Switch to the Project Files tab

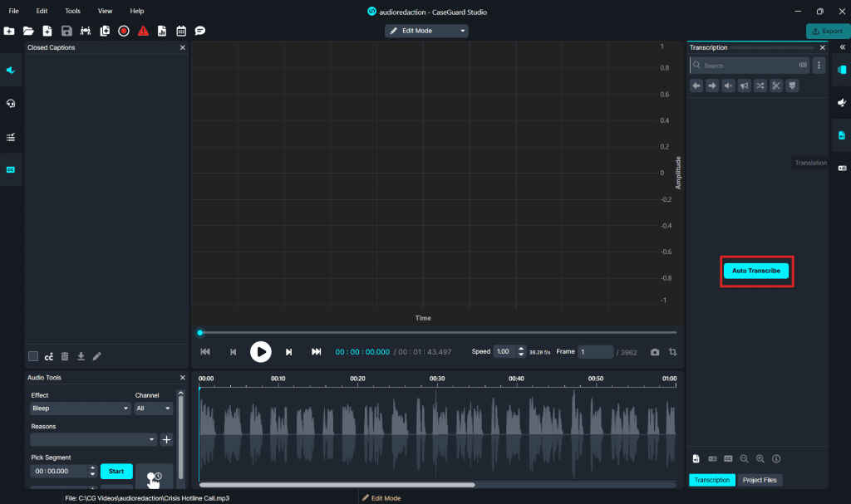pyautogui.click(x=759, y=480)
